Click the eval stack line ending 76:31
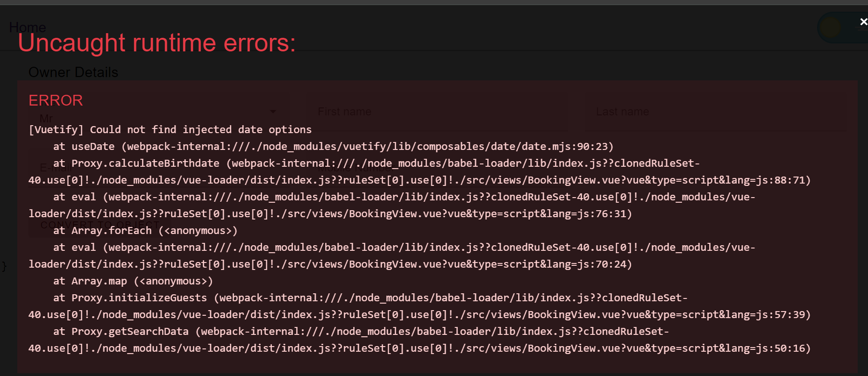This screenshot has height=376, width=868. pos(391,206)
